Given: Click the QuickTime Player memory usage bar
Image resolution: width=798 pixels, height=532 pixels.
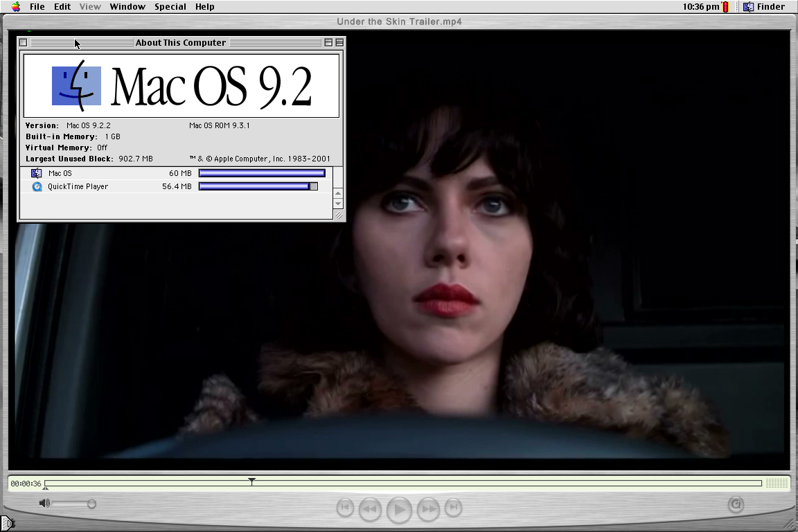Looking at the screenshot, I should tap(258, 186).
